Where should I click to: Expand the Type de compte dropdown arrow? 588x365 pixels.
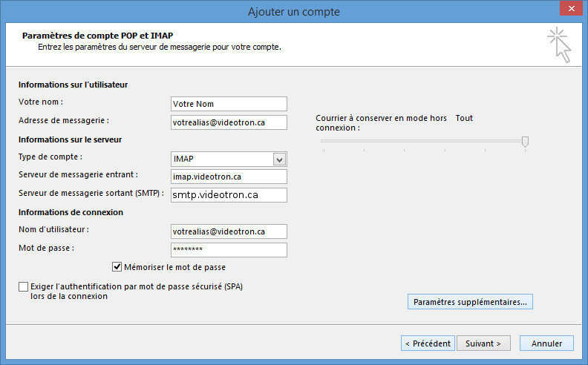click(x=279, y=159)
